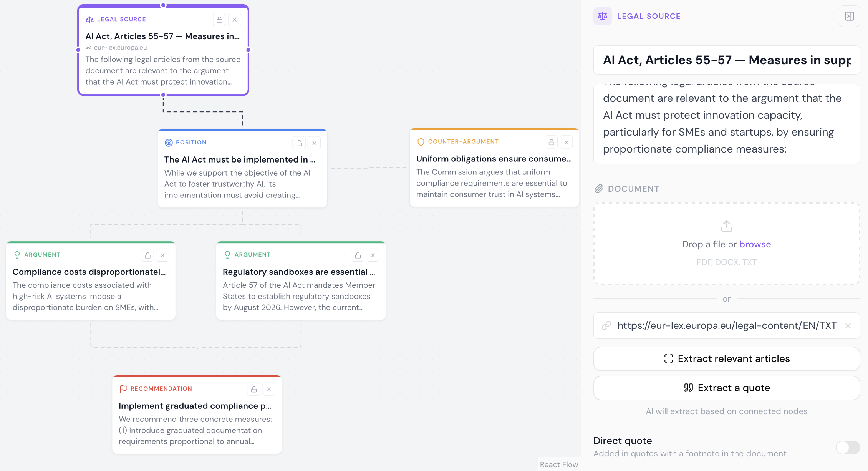Collapse the Legal Source side panel
Image resolution: width=868 pixels, height=471 pixels.
[x=849, y=16]
